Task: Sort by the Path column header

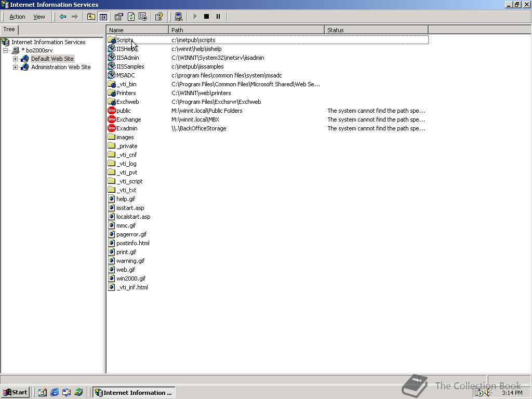Action: click(x=246, y=30)
